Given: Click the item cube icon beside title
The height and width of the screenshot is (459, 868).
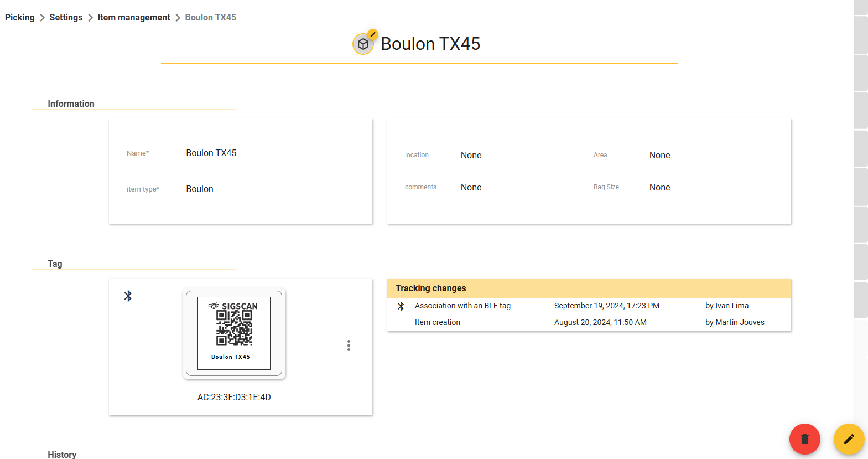Looking at the screenshot, I should pos(363,44).
